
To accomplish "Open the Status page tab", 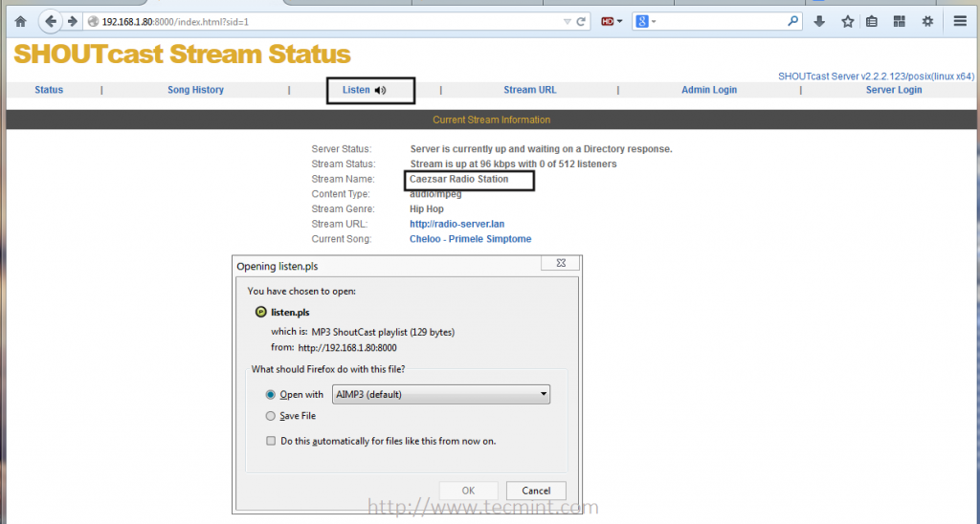I will [x=49, y=90].
